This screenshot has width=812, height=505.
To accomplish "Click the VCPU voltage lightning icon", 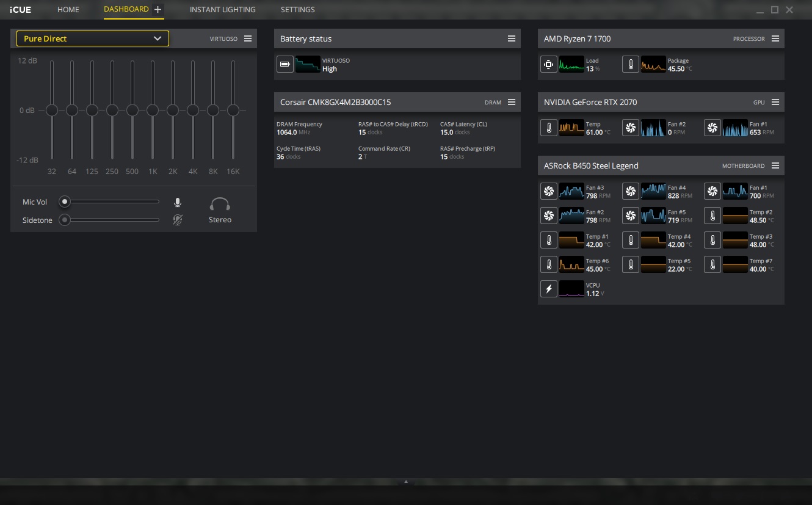I will click(548, 289).
